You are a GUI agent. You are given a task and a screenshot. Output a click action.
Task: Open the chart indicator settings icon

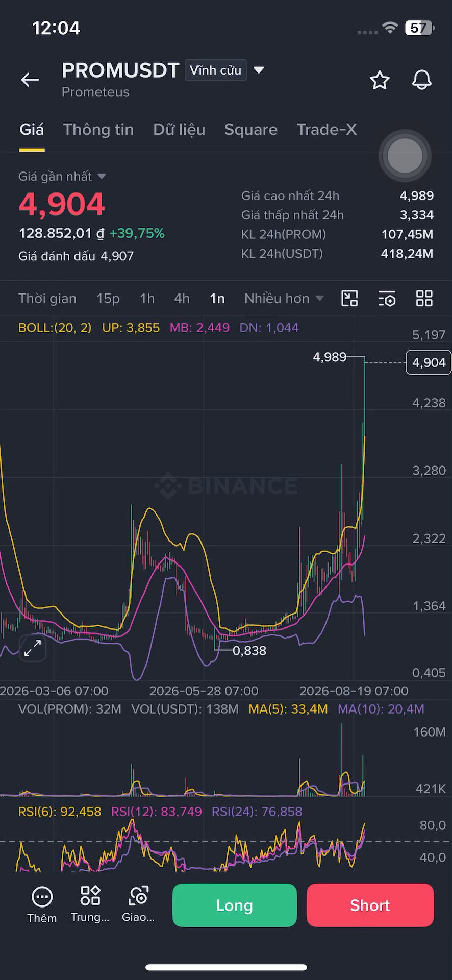tap(387, 299)
